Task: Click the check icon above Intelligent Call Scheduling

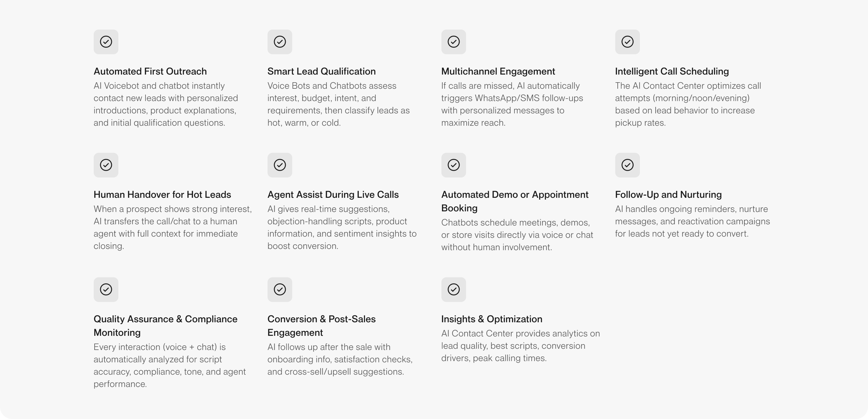Action: pyautogui.click(x=627, y=42)
